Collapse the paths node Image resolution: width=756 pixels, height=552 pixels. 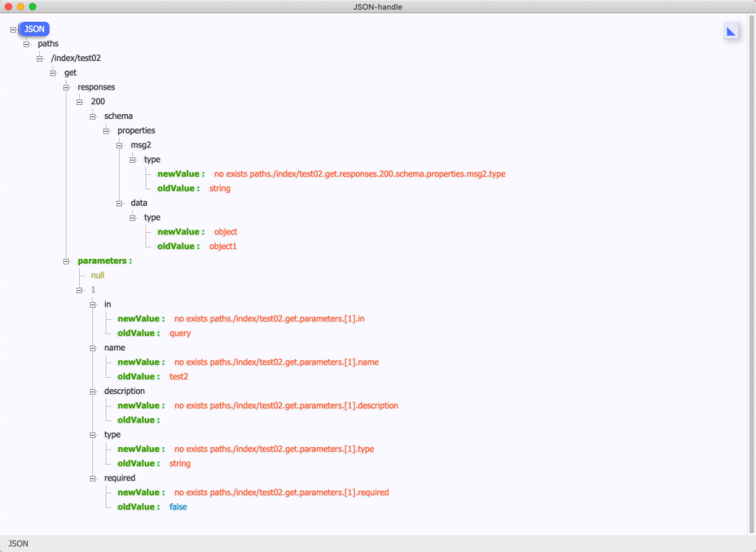tap(26, 43)
